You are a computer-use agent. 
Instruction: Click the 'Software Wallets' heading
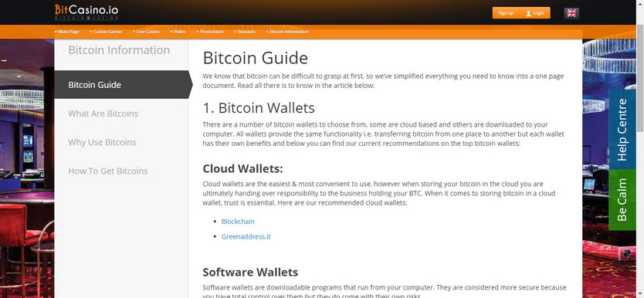[250, 273]
